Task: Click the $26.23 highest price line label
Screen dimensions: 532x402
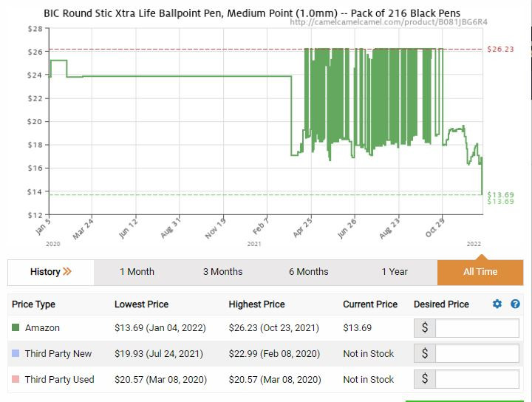Action: (x=500, y=50)
